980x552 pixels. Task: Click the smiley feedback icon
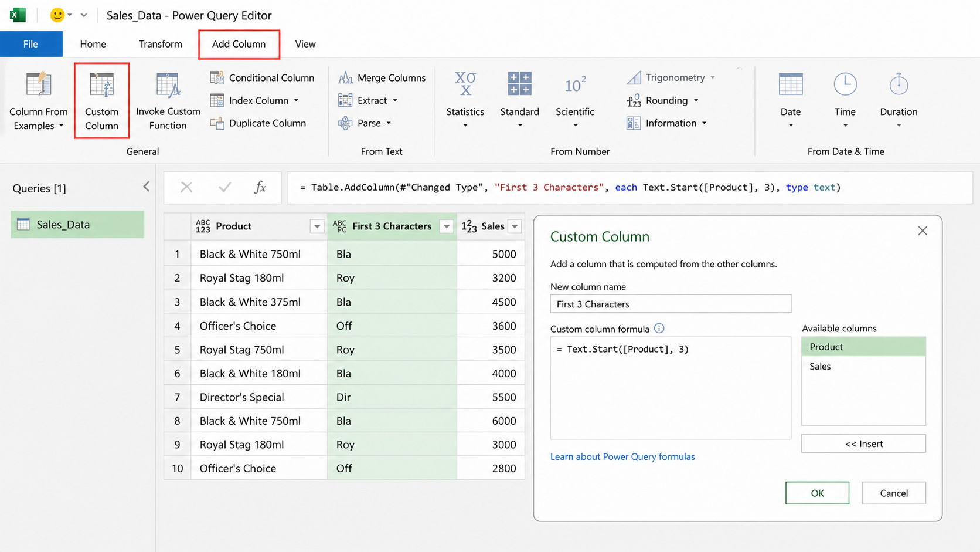pos(57,15)
